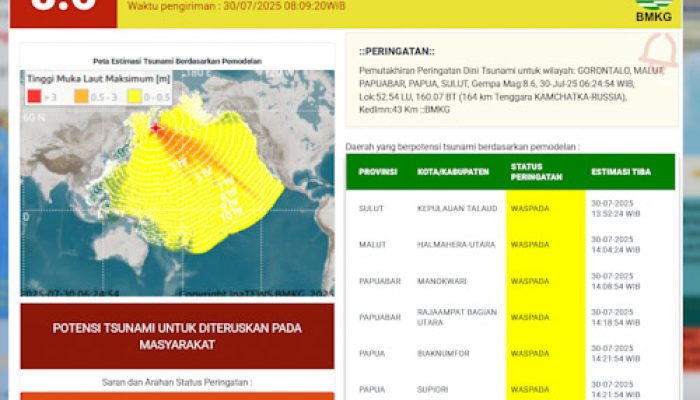Viewport: 700px width, 400px height.
Task: Click the ESTIMASI TIBA column header
Action: (621, 172)
